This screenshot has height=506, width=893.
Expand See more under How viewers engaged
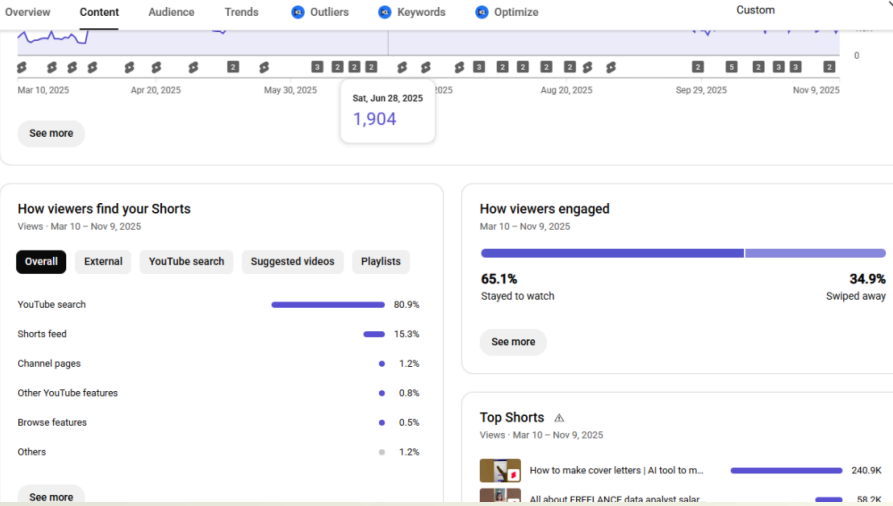[513, 342]
